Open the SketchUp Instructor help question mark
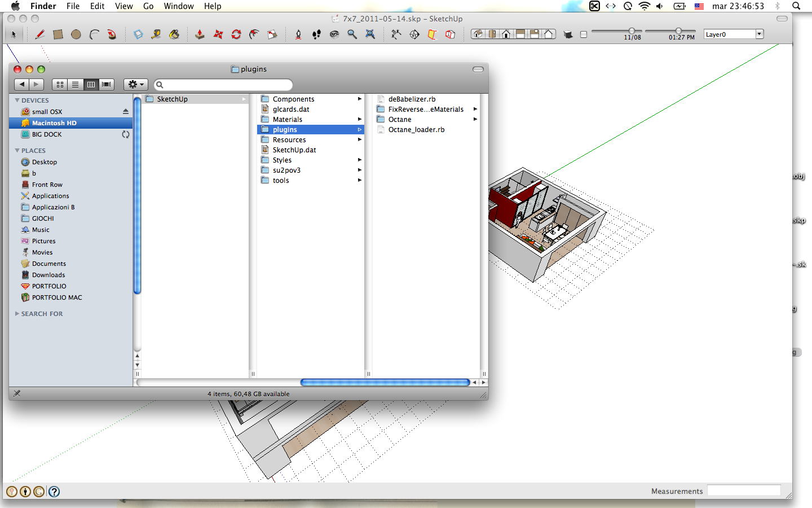 pos(54,492)
